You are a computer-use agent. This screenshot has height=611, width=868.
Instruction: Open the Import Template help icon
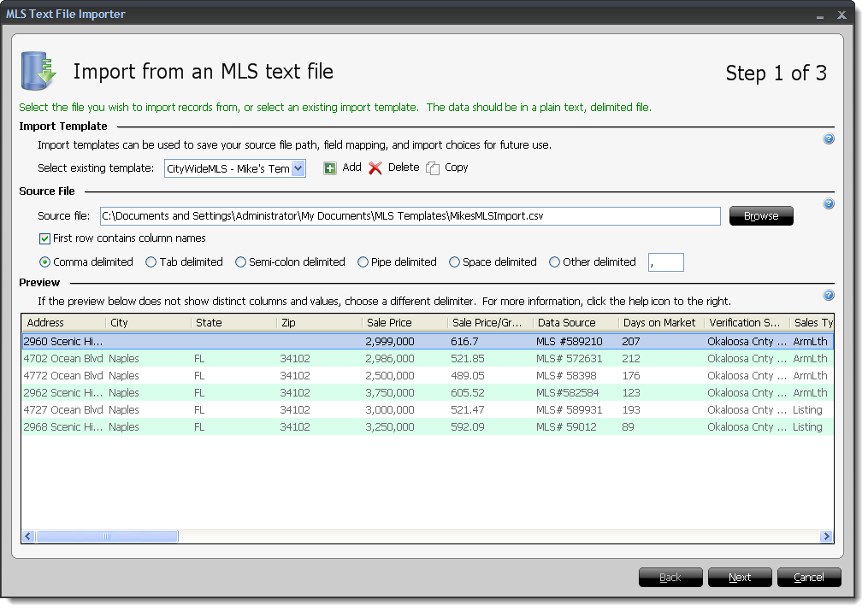pos(828,138)
